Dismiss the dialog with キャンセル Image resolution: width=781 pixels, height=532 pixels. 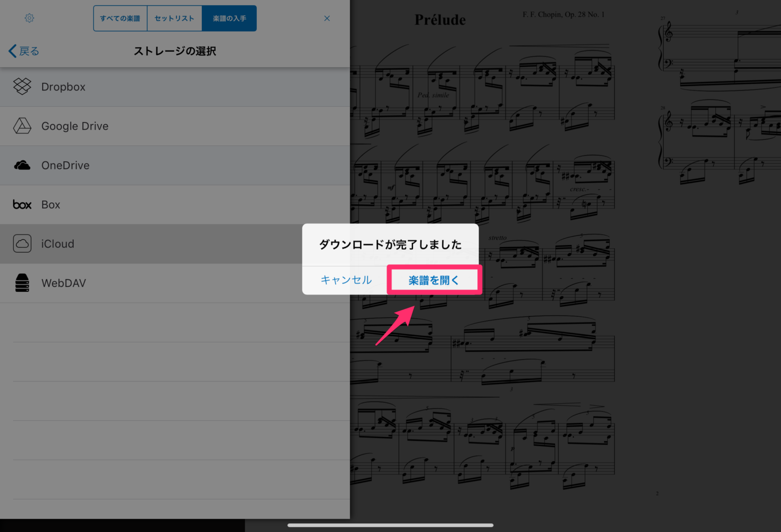point(346,279)
